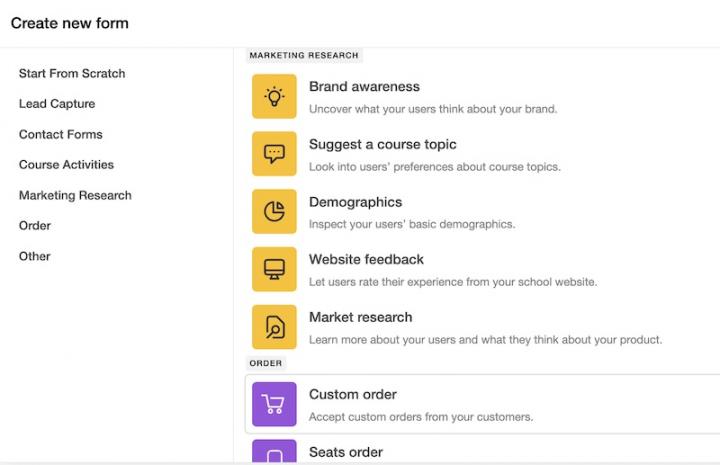This screenshot has width=720, height=465.
Task: Switch to Contact Forms category
Action: click(x=61, y=135)
